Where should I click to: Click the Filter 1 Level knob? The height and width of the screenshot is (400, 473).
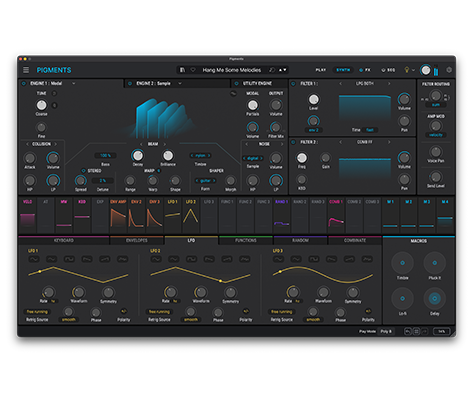pos(313,99)
